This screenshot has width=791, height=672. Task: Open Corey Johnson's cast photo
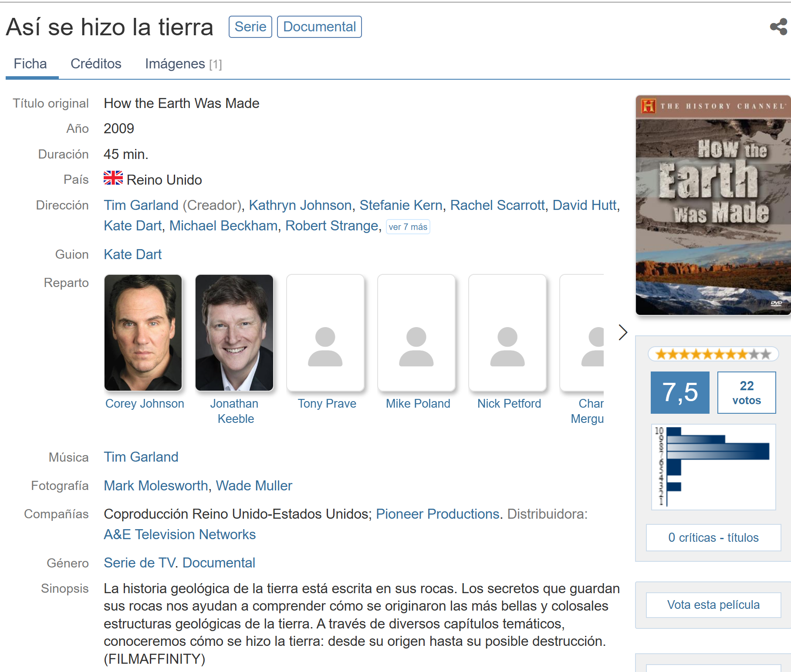[x=143, y=333]
